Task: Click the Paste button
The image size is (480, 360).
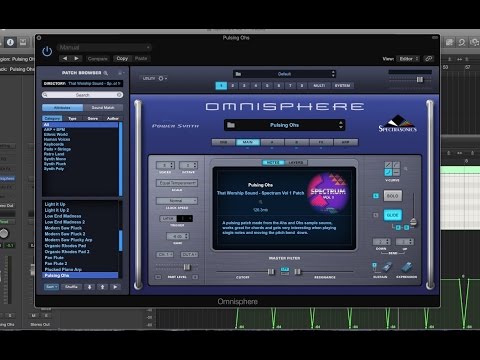Action: tap(141, 58)
